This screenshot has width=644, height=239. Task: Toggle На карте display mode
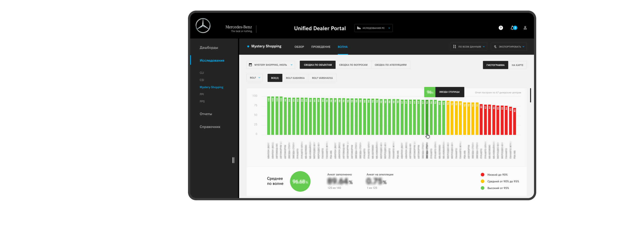[517, 65]
